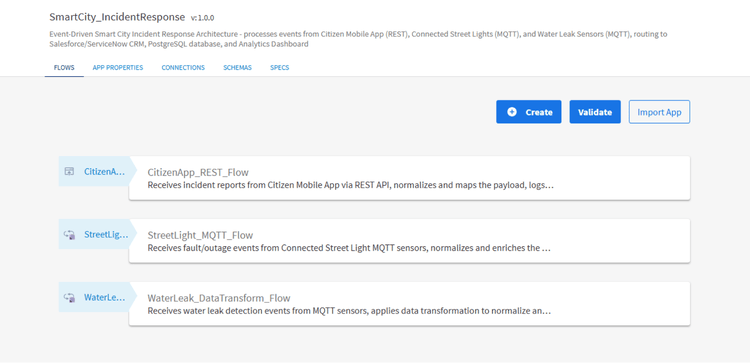Viewport: 750px width, 363px height.
Task: Click the plus icon on Create button
Action: [512, 112]
